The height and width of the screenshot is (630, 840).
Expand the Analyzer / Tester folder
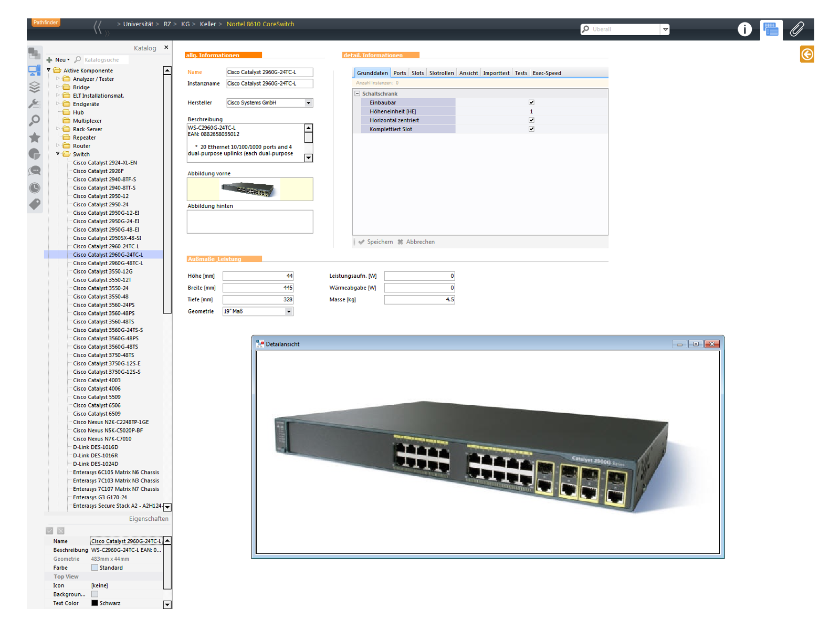click(58, 78)
